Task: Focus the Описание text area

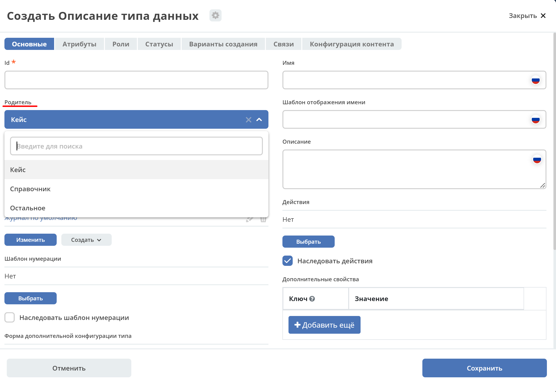Action: tap(414, 169)
